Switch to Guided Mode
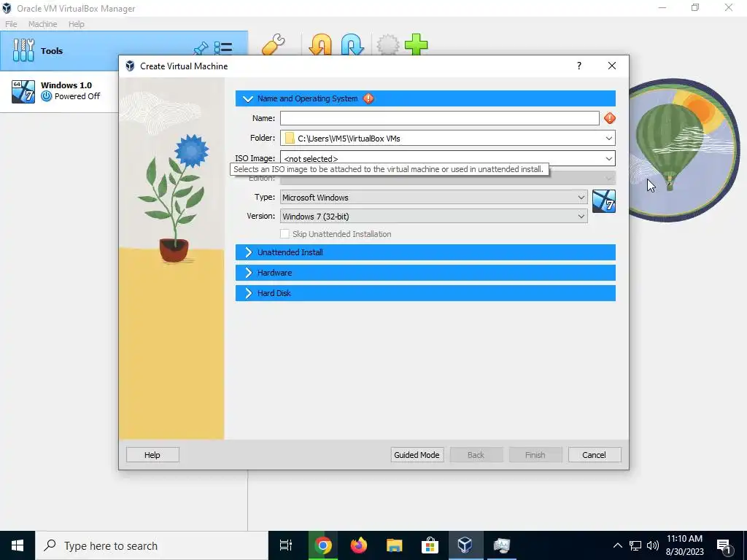Screen dimensions: 747x560 417,455
